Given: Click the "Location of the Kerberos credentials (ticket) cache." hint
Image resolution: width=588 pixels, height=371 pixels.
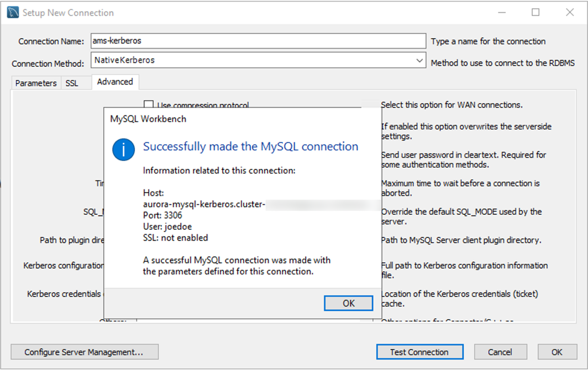Looking at the screenshot, I should coord(459,299).
